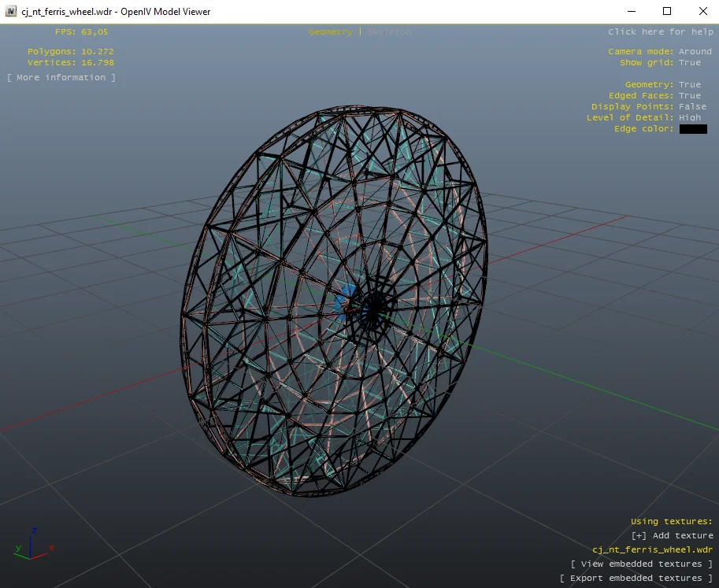
Task: Enable Display Points option
Action: point(692,106)
